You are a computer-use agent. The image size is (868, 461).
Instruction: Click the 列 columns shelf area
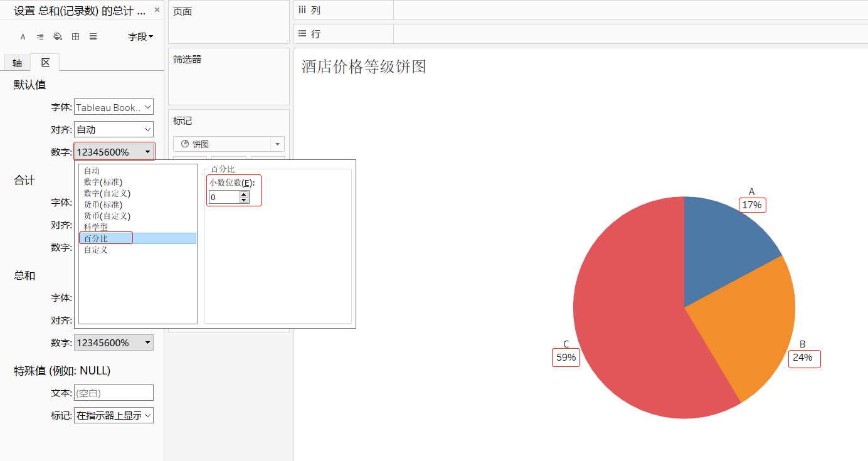[x=630, y=10]
